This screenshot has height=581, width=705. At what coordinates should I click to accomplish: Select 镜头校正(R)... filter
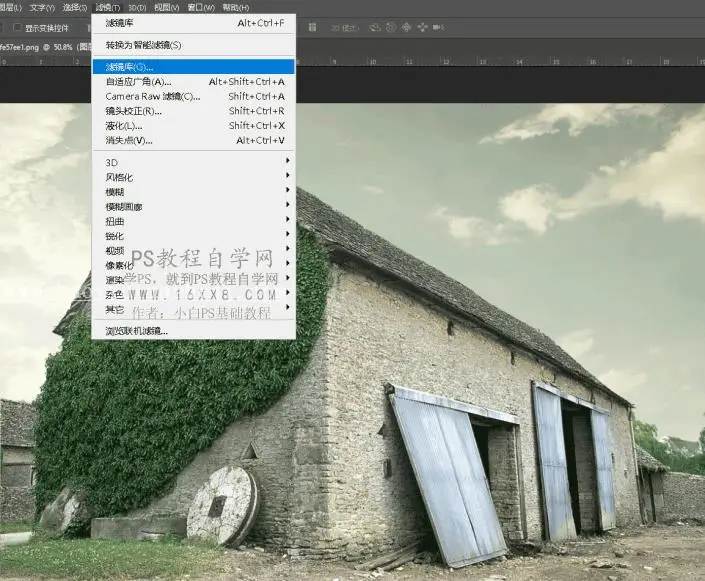coord(194,111)
